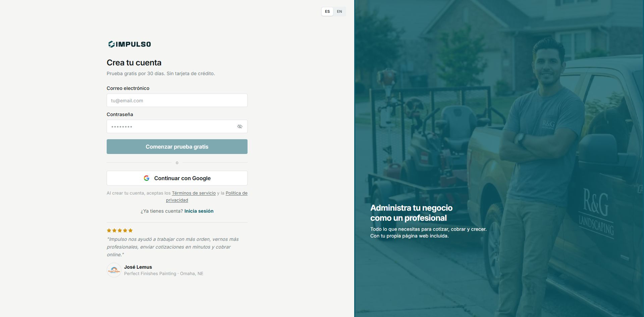Click Perfect Finishes Painting avatar logo

pos(114,270)
